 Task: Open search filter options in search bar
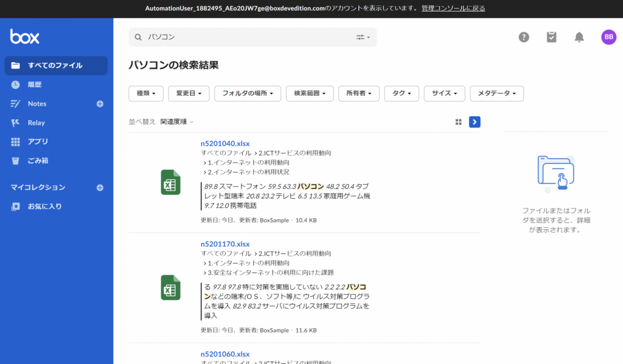click(x=363, y=37)
